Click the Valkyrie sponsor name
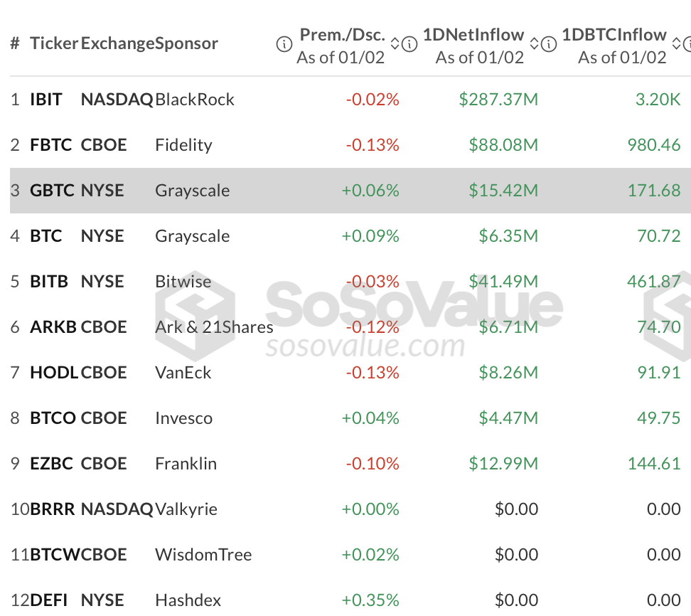 tap(186, 509)
